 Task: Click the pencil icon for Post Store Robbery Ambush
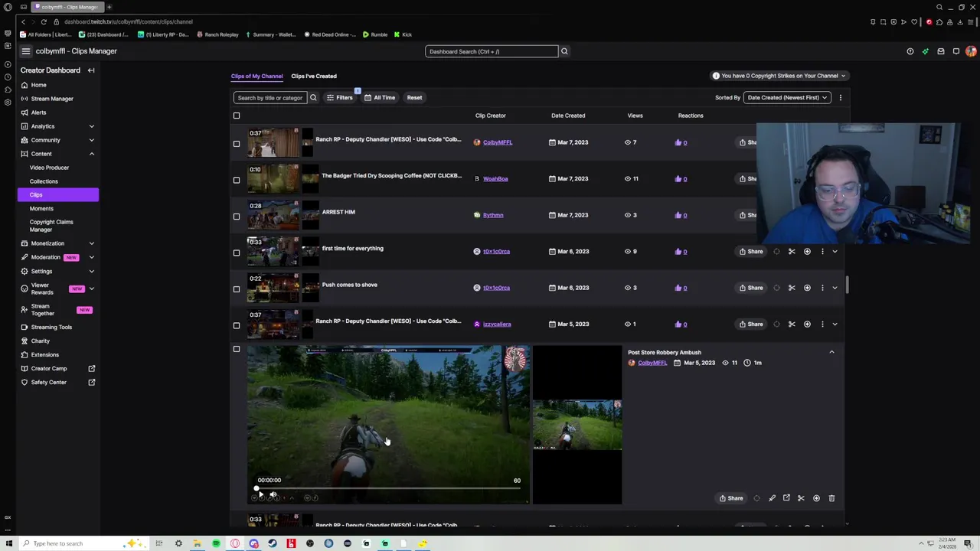(x=772, y=498)
